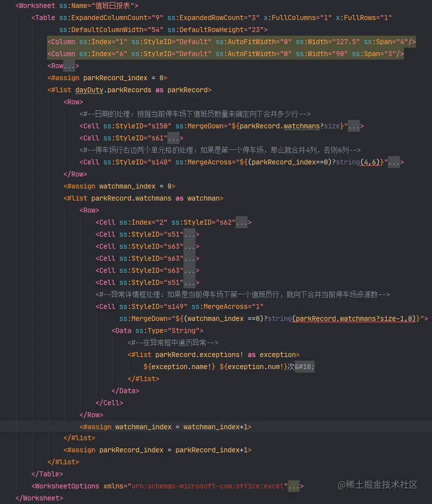This screenshot has height=504, width=432.
Task: Click 'watchman_index = watchman_index+1' assign line
Action: pyautogui.click(x=165, y=427)
